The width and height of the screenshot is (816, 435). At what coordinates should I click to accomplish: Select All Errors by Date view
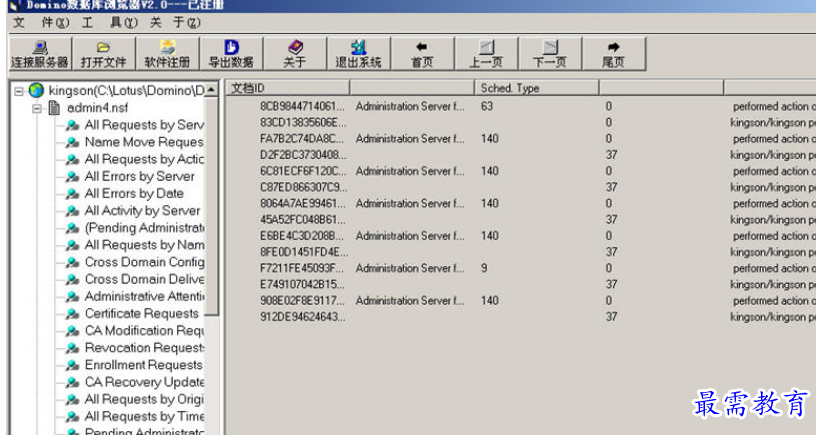point(134,194)
